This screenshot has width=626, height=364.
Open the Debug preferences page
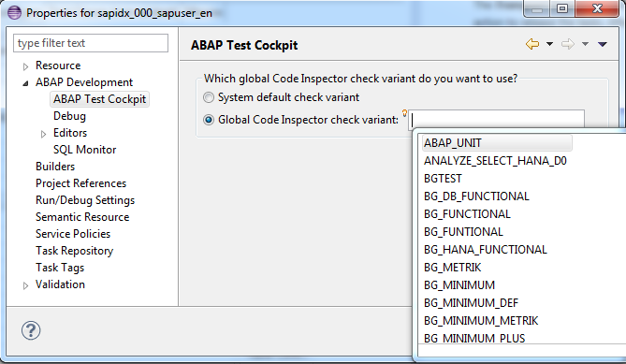click(x=69, y=116)
